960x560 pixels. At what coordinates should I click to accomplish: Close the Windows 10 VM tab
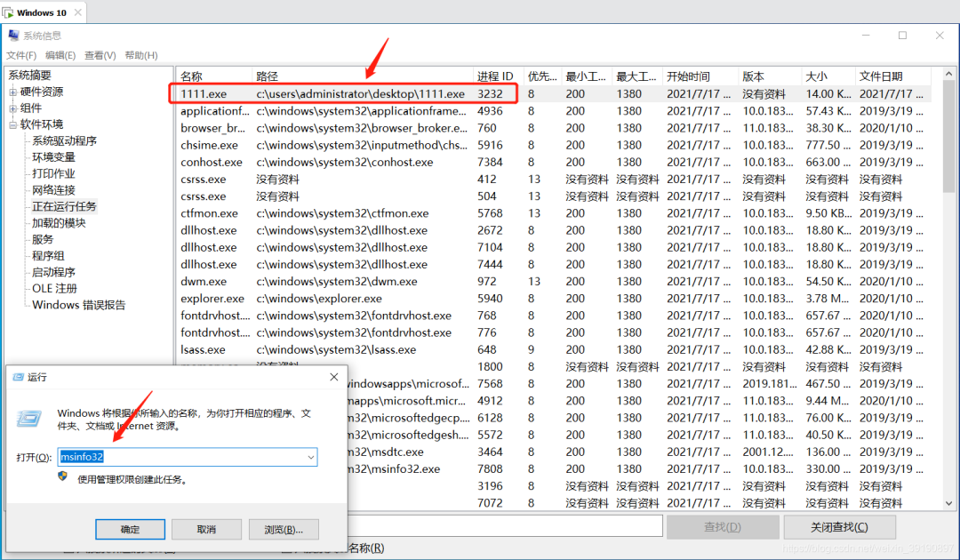77,12
